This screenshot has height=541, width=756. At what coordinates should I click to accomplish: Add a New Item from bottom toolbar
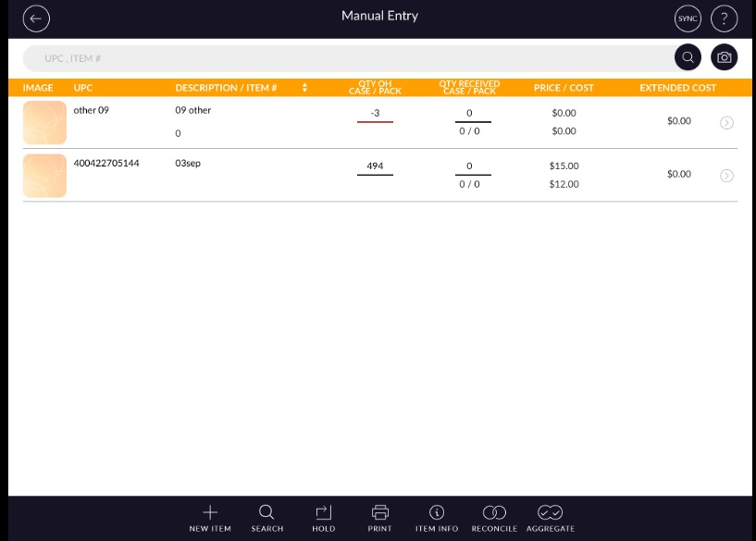(210, 518)
